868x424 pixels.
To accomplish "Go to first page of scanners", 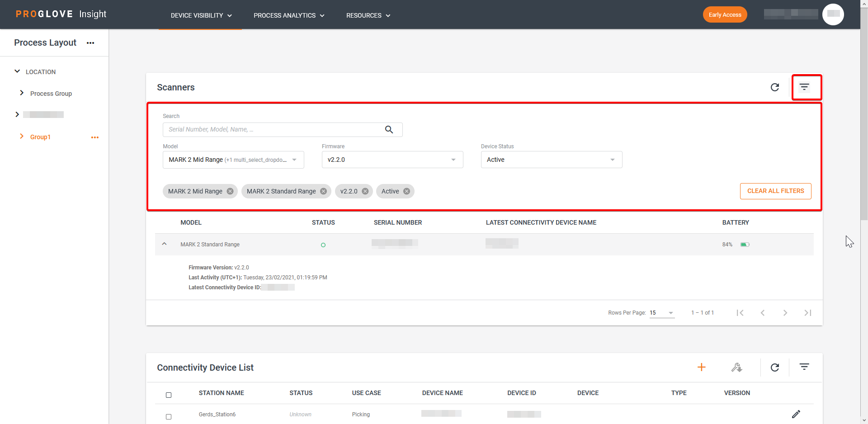I will [740, 313].
